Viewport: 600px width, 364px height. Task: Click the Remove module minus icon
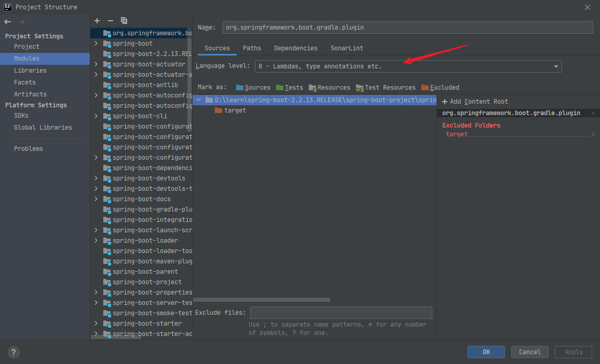[x=111, y=21]
